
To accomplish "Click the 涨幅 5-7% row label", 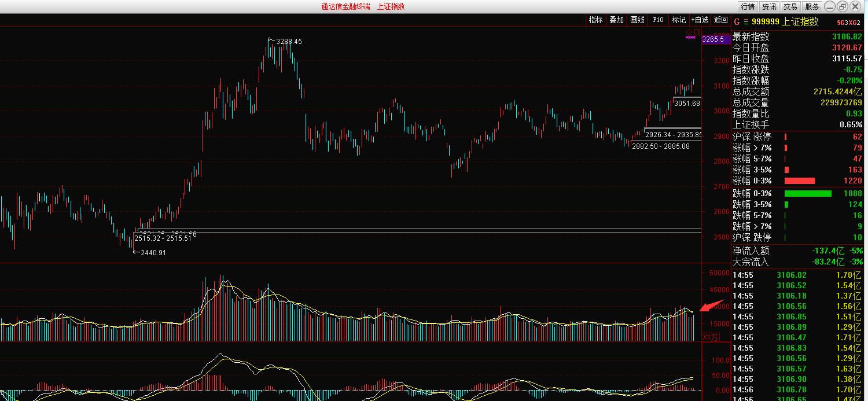I will coord(752,159).
